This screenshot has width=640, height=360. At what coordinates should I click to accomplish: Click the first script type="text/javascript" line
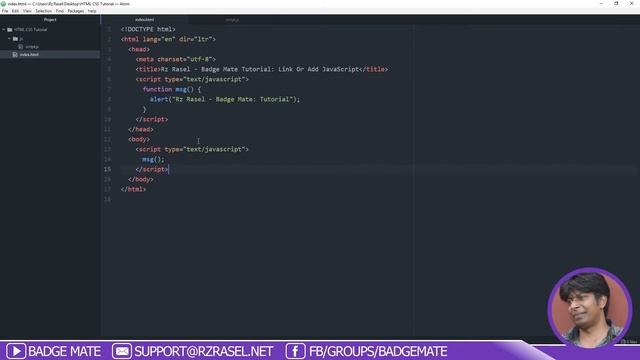192,79
